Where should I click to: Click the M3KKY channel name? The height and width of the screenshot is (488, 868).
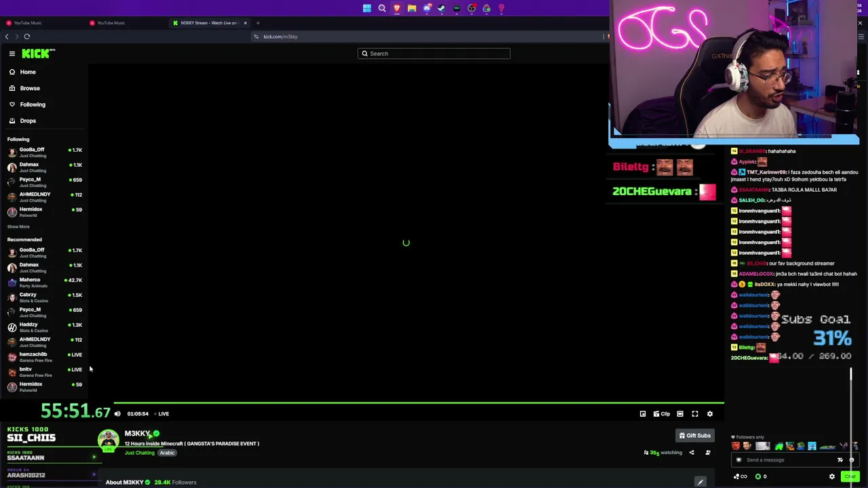tap(138, 434)
